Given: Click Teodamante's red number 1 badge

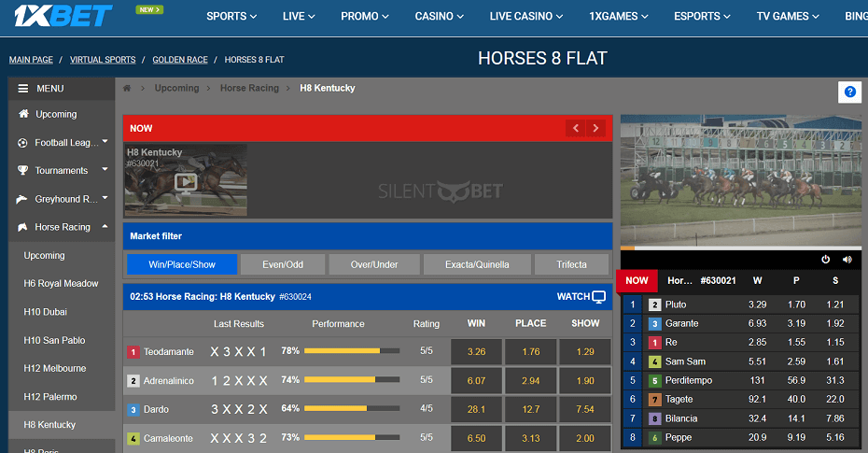Looking at the screenshot, I should tap(133, 351).
